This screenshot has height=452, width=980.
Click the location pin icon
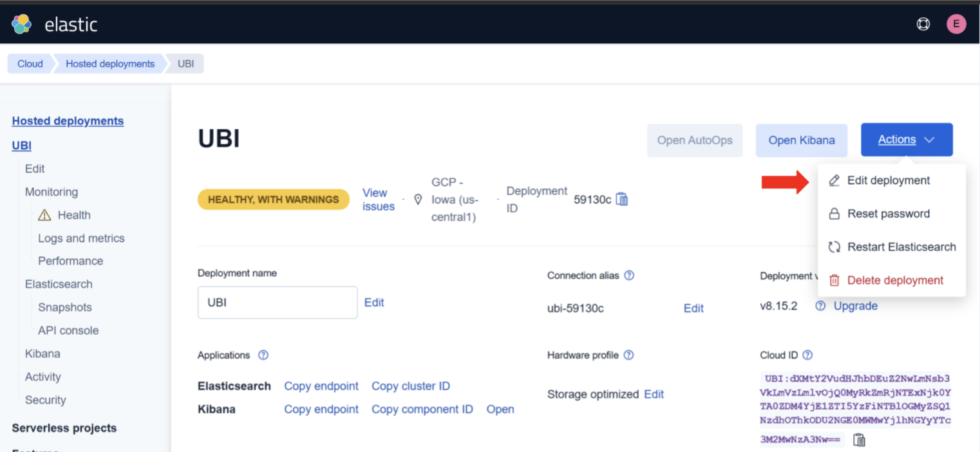pyautogui.click(x=418, y=200)
